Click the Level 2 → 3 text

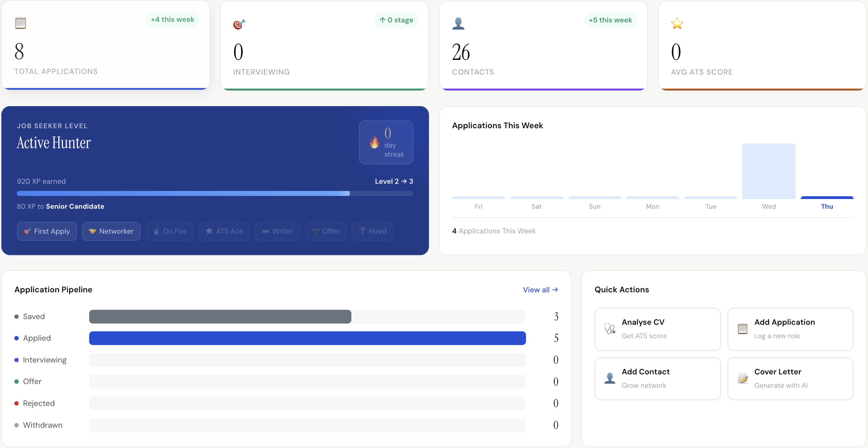pyautogui.click(x=394, y=181)
